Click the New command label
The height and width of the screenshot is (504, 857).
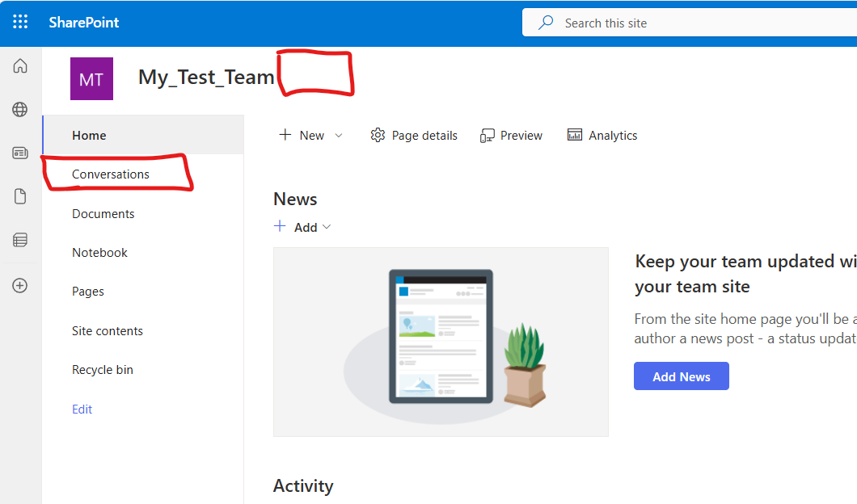(x=311, y=136)
